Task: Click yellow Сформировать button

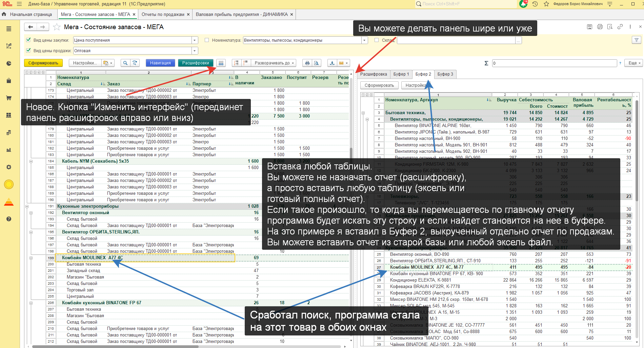Action: pyautogui.click(x=43, y=63)
